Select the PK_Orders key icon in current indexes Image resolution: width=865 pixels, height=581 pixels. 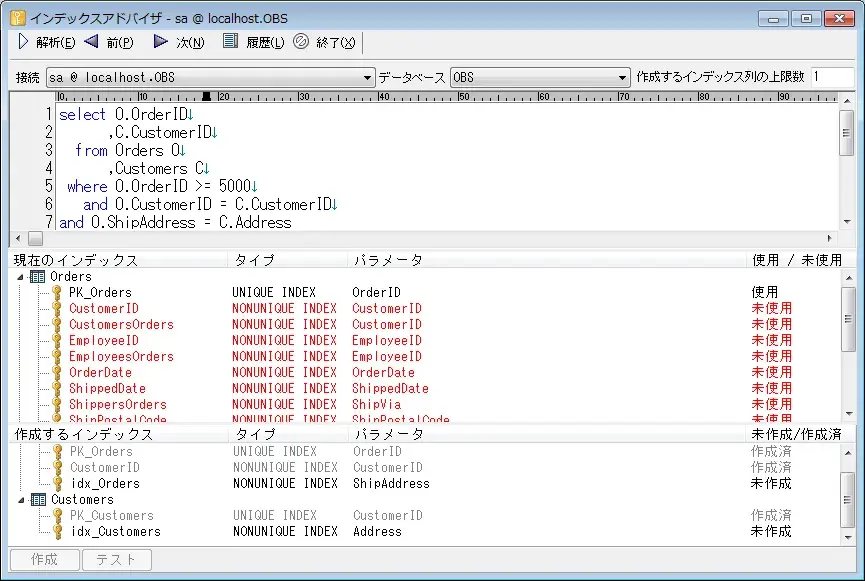pos(57,293)
